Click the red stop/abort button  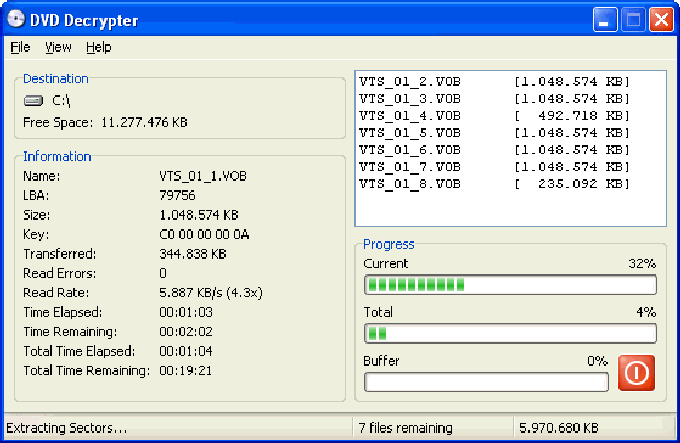pyautogui.click(x=636, y=373)
